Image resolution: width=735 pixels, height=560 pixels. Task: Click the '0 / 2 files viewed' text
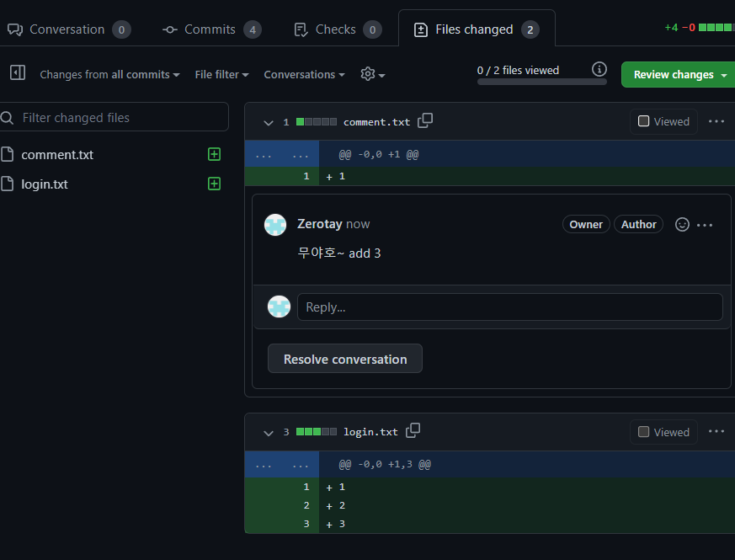point(518,71)
